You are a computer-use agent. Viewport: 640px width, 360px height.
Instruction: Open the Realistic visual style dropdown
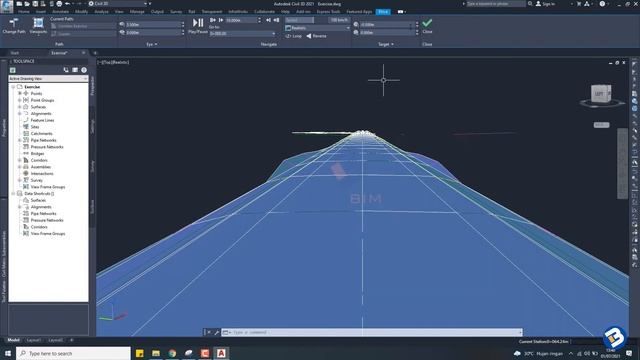point(318,28)
